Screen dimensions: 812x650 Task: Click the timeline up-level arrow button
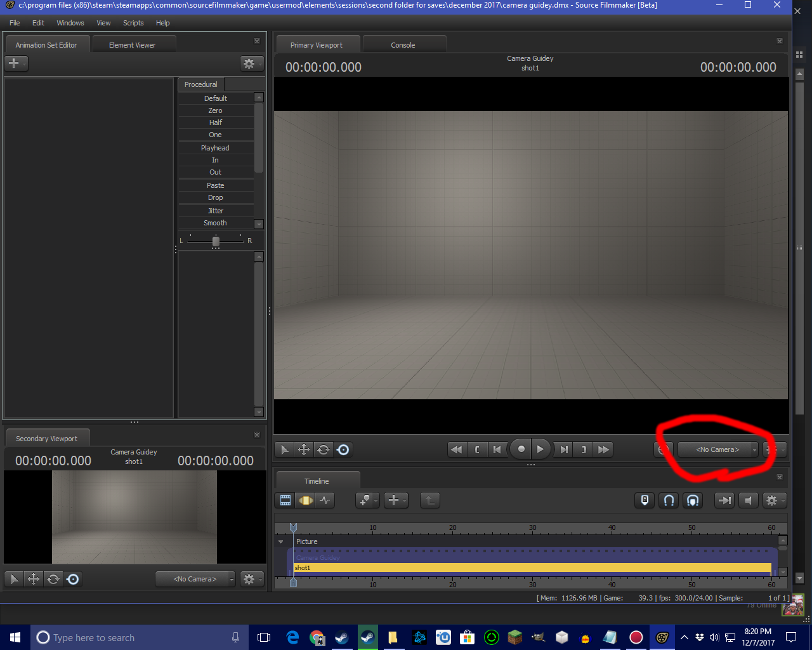[429, 500]
